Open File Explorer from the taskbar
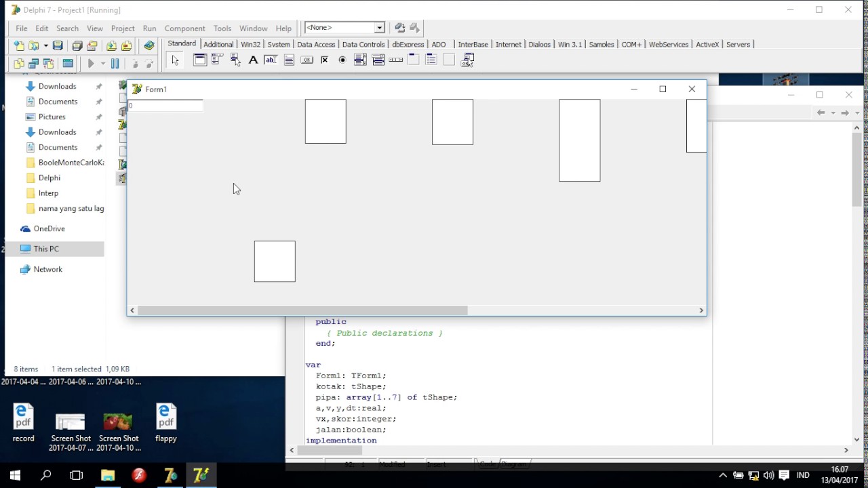The image size is (868, 488). click(x=108, y=475)
